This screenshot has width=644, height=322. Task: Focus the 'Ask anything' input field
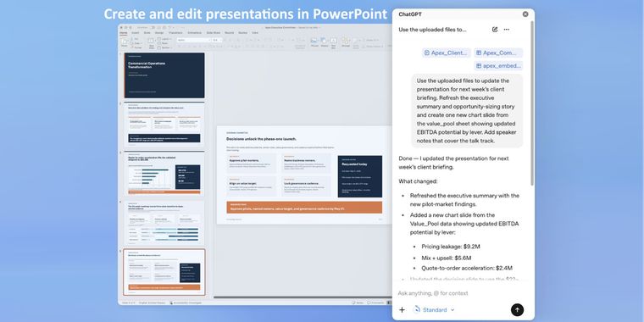(x=460, y=293)
